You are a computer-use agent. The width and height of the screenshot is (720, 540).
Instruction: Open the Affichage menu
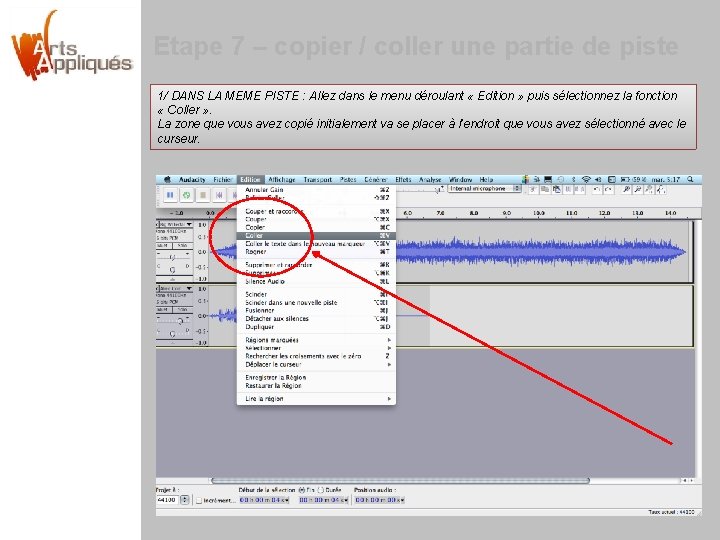coord(281,180)
